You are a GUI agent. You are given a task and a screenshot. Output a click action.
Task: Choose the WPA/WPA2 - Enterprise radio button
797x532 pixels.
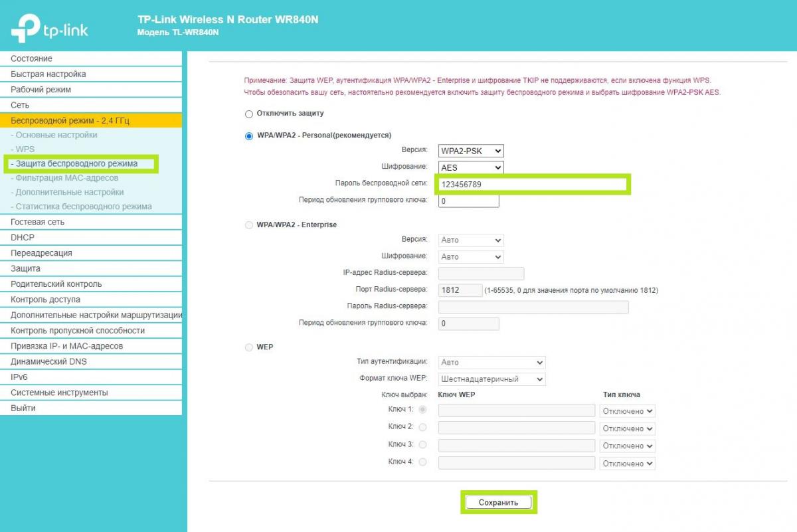pyautogui.click(x=249, y=225)
